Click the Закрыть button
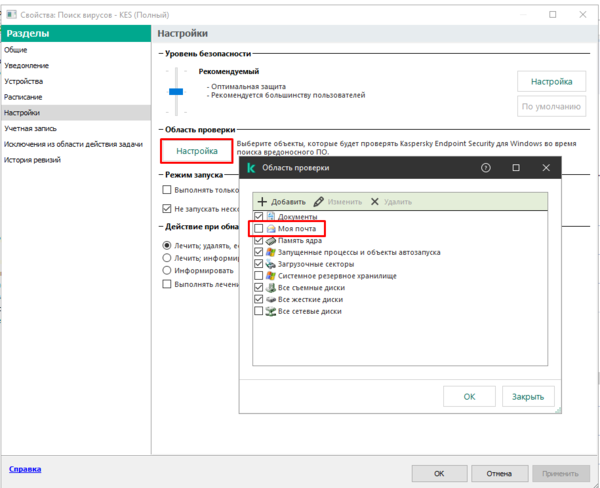The image size is (600, 488). pyautogui.click(x=528, y=397)
